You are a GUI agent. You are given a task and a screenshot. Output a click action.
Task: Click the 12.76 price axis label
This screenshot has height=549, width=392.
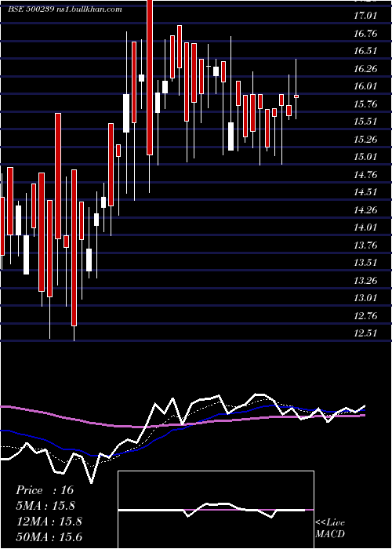[365, 316]
